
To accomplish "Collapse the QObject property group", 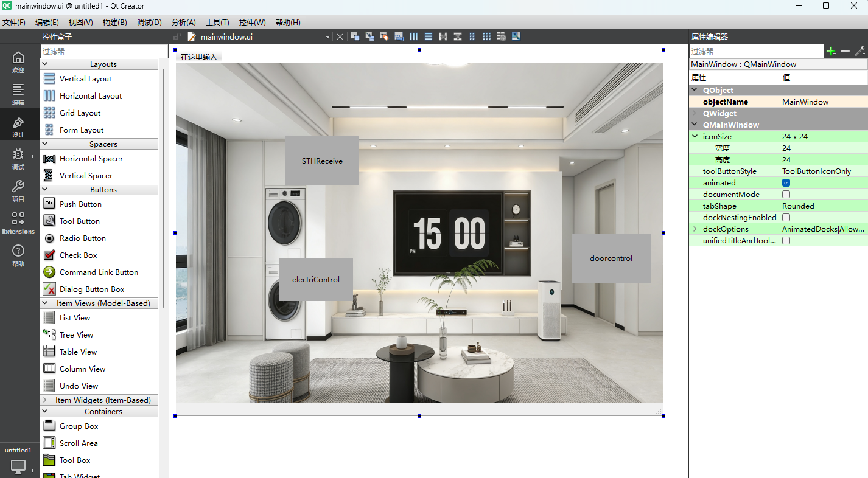I will [695, 90].
